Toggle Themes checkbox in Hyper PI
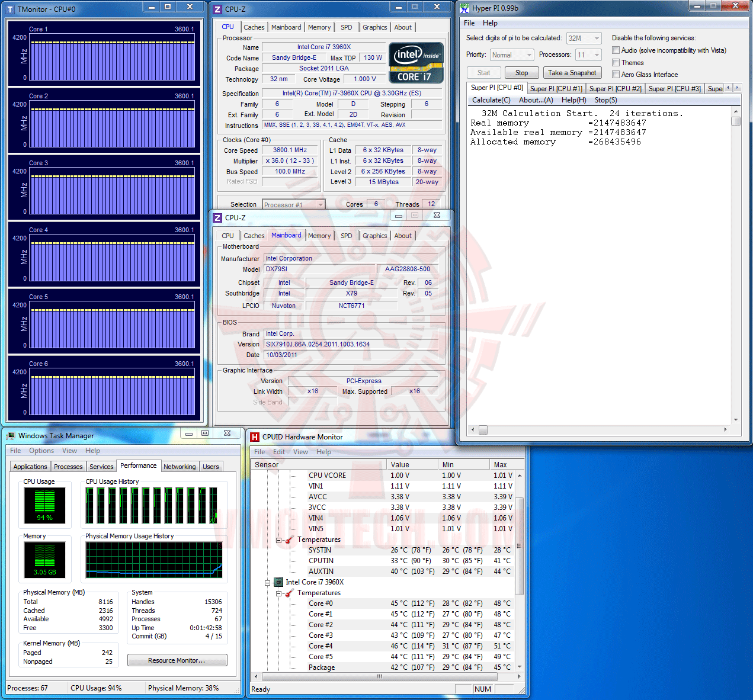This screenshot has width=753, height=700. coord(616,63)
